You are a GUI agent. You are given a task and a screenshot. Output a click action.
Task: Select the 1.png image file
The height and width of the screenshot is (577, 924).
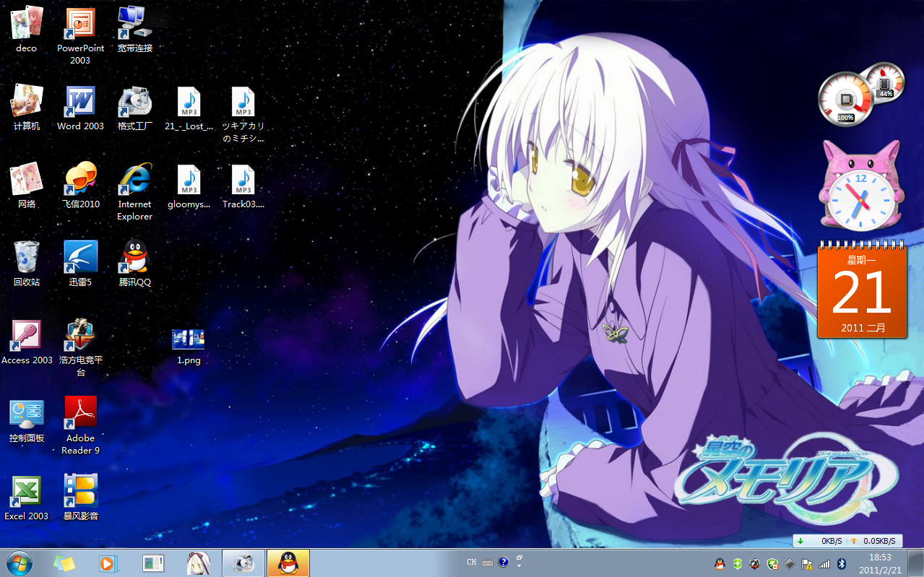tap(189, 346)
